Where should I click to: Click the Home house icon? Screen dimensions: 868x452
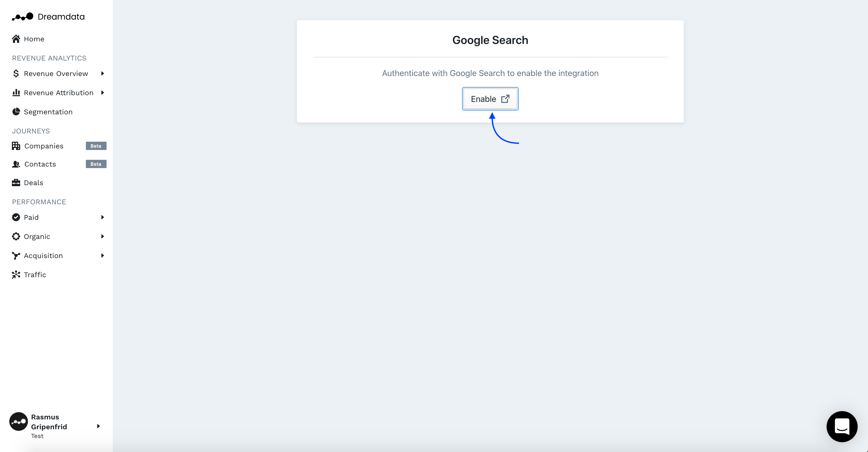(16, 39)
